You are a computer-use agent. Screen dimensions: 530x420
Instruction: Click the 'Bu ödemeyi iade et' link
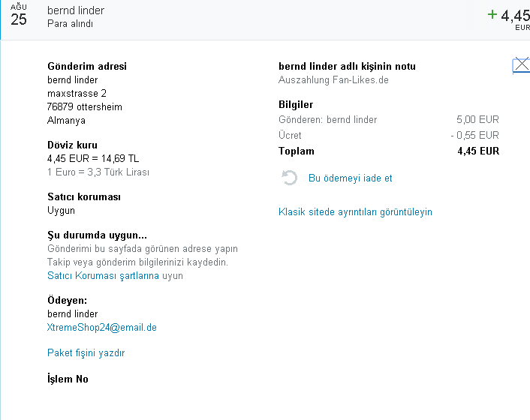coord(350,178)
